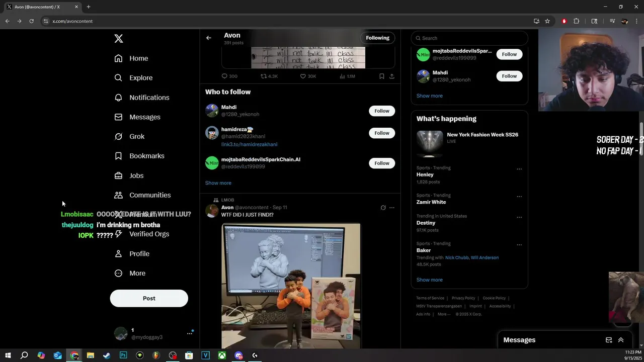644x362 pixels.
Task: Follow mojtabaReddevilsSpar... in right sidebar
Action: (x=509, y=54)
